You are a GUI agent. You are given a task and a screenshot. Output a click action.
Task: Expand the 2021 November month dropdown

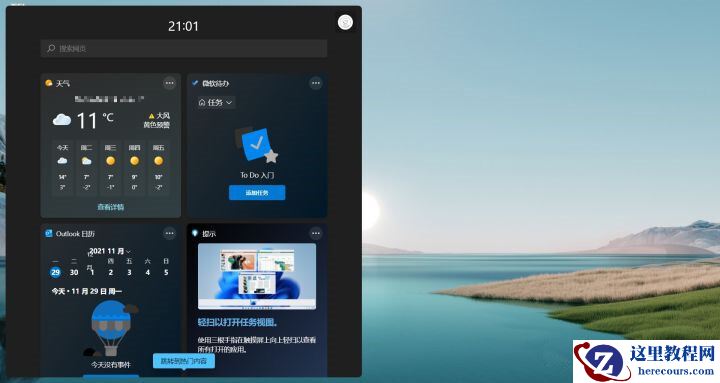pos(110,251)
